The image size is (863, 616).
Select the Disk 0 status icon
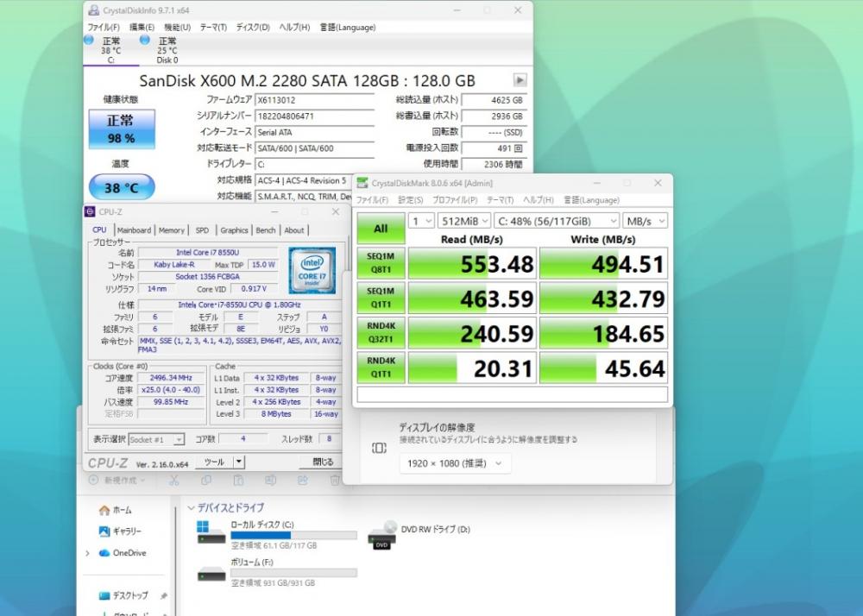[145, 41]
